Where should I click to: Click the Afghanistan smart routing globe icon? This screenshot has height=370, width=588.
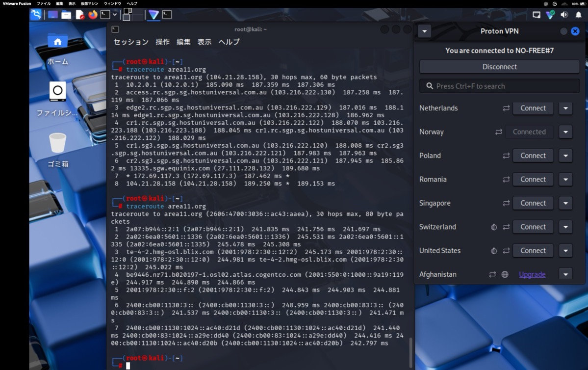[505, 274]
